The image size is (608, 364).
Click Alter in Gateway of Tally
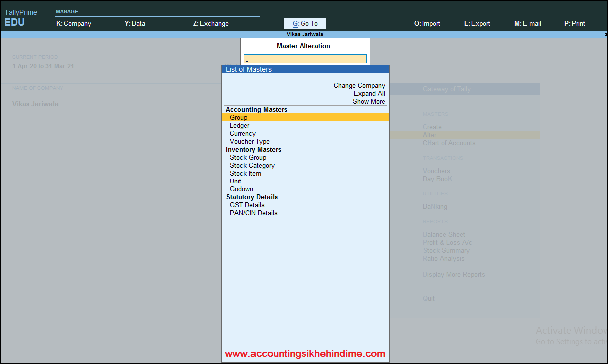[429, 135]
